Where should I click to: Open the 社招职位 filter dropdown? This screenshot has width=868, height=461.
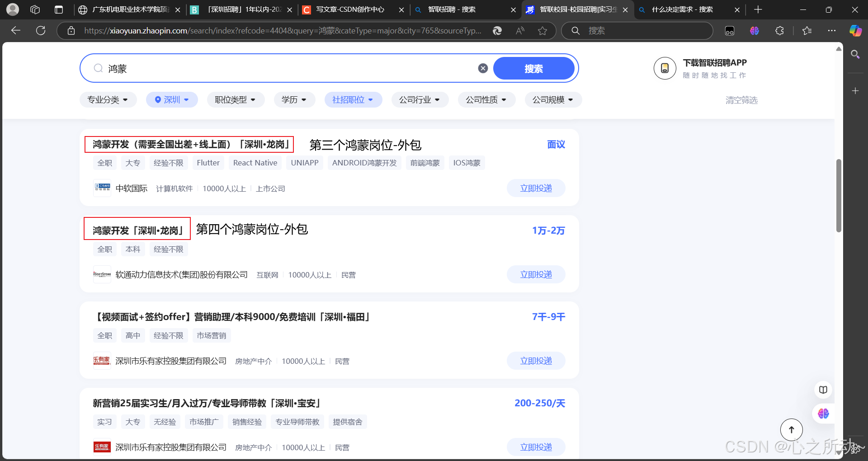coord(353,100)
